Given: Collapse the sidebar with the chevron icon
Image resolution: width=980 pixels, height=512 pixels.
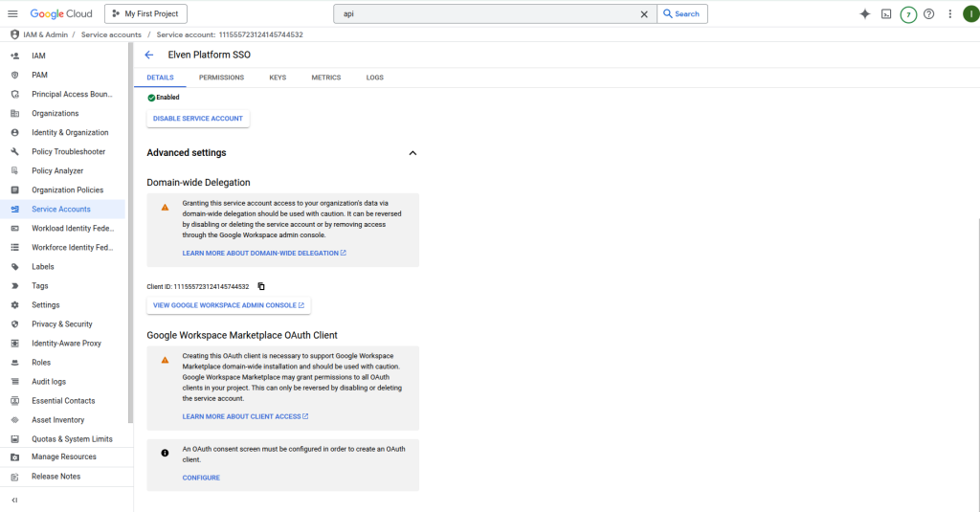Looking at the screenshot, I should tap(14, 501).
